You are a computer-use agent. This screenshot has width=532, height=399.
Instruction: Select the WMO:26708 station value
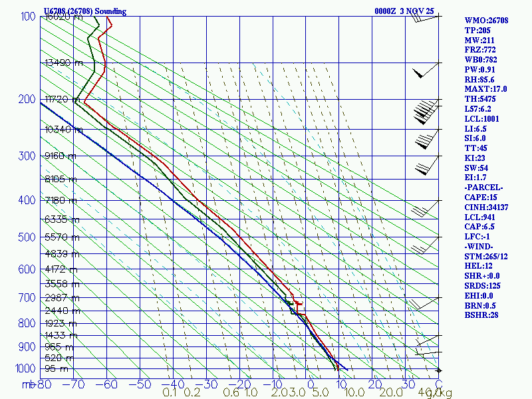tap(486, 21)
